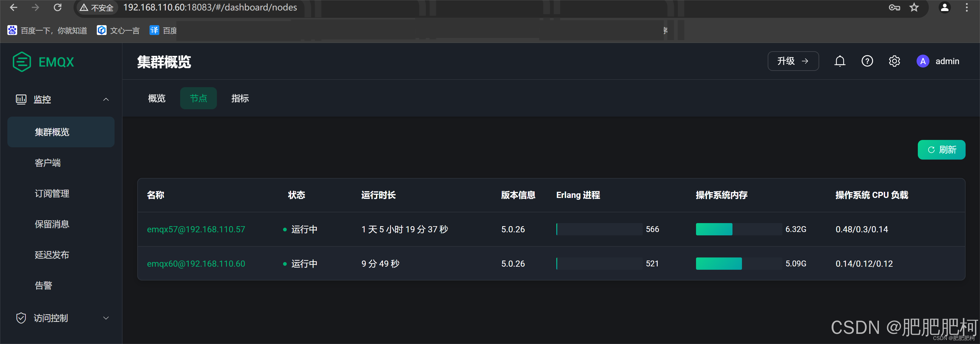This screenshot has height=344, width=980.
Task: Switch to the 概览 tab
Action: tap(157, 98)
